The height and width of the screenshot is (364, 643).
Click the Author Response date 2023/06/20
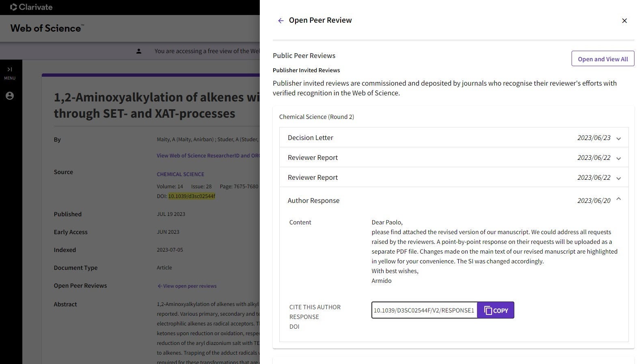click(x=594, y=200)
